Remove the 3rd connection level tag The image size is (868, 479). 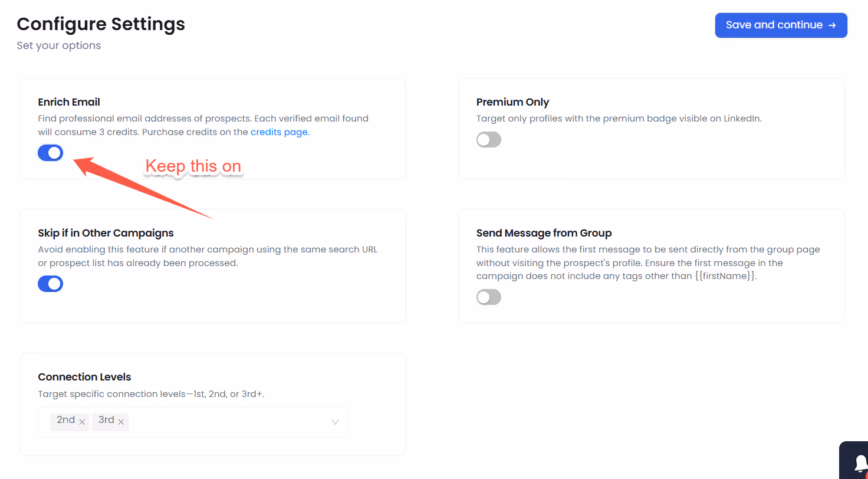[121, 421]
